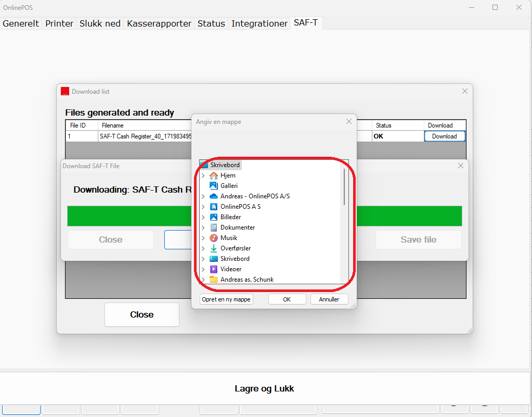Select the Galleri icon in folder tree
Screen dimensions: 532x417
click(x=213, y=186)
